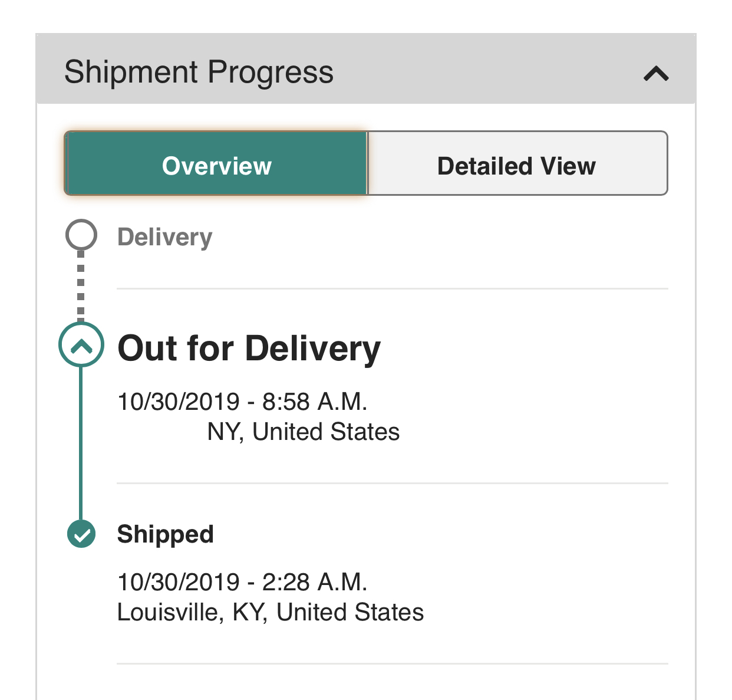Viewport: 732px width, 700px height.
Task: Click the Louisville, KY location text
Action: 271,612
